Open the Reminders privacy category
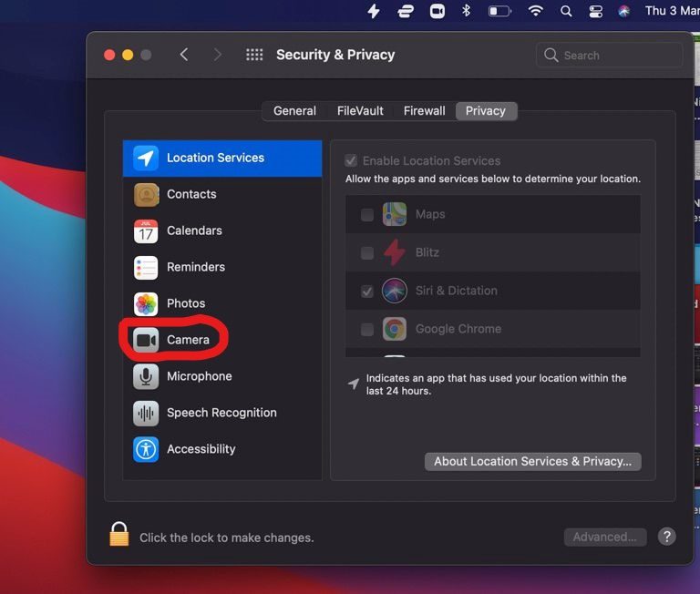 click(x=195, y=267)
